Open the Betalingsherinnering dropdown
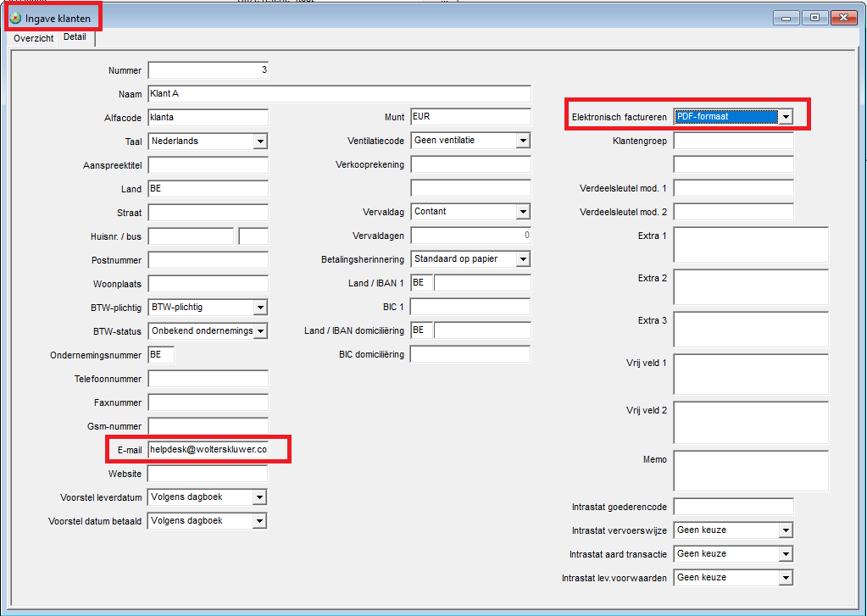 (523, 259)
